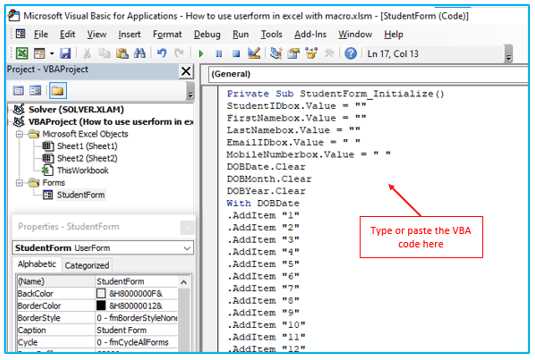The width and height of the screenshot is (535, 360).
Task: Select StudentForm in the project tree
Action: point(81,195)
